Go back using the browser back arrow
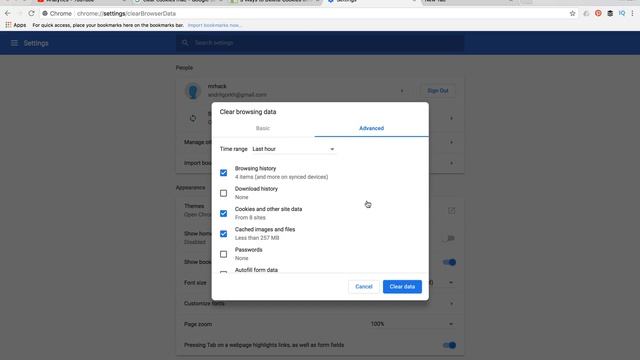This screenshot has width=640, height=360. coord(8,13)
